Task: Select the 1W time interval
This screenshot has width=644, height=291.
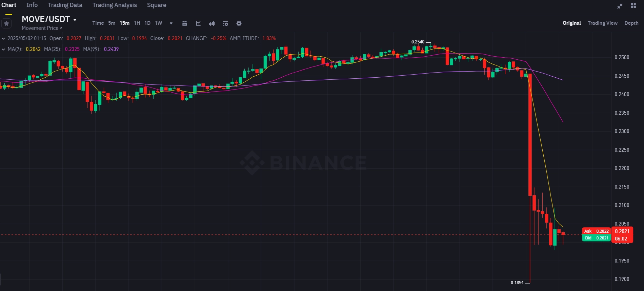Action: 159,23
